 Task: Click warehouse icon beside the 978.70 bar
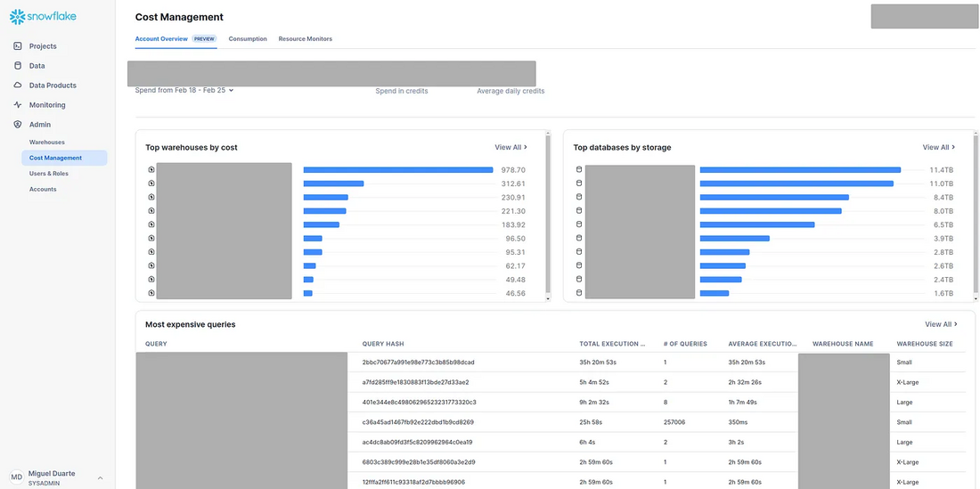pos(151,169)
